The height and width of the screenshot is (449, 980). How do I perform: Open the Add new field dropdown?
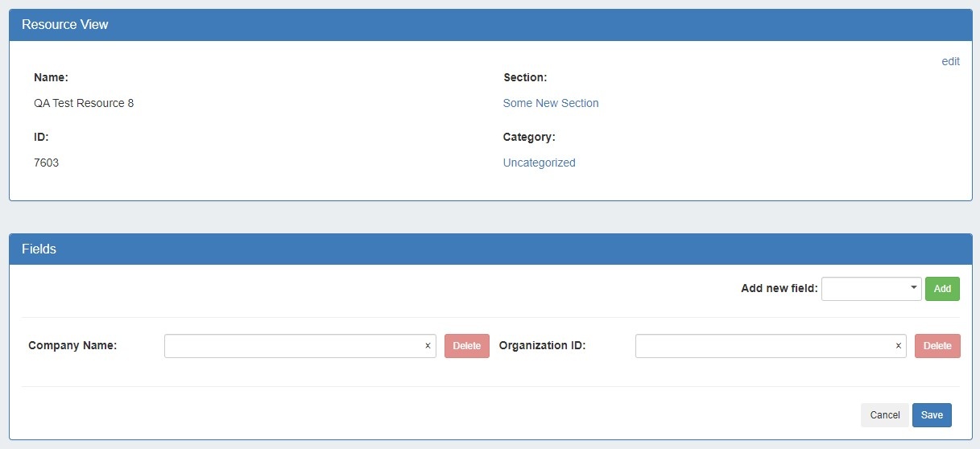click(870, 289)
